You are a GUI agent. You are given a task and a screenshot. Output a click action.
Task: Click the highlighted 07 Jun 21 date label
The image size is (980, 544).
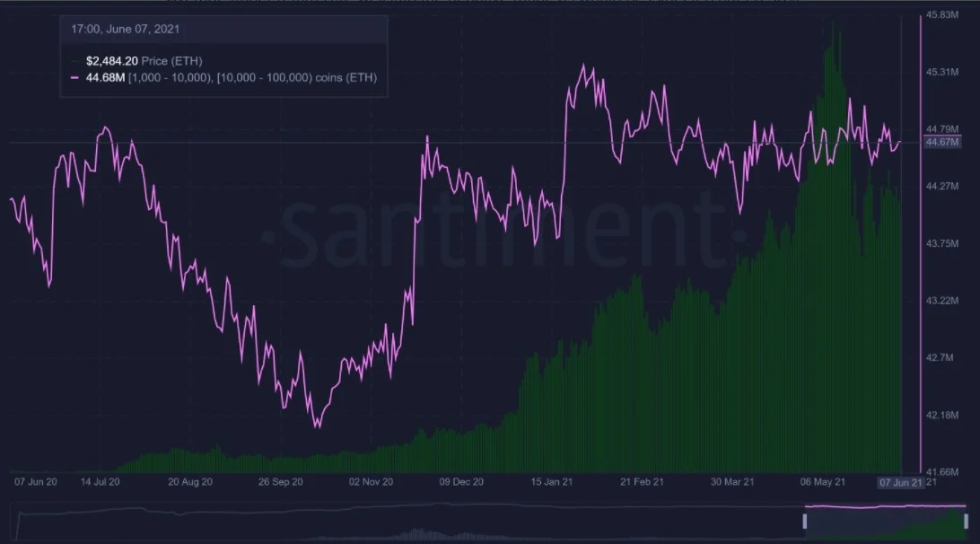[900, 482]
